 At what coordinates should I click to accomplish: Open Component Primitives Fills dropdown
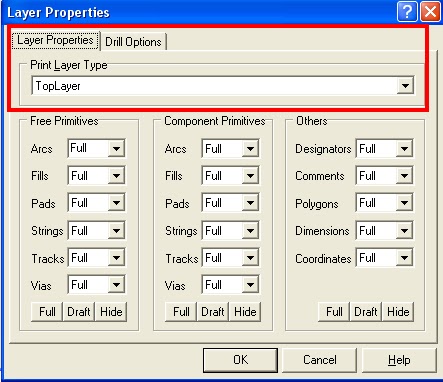[250, 176]
